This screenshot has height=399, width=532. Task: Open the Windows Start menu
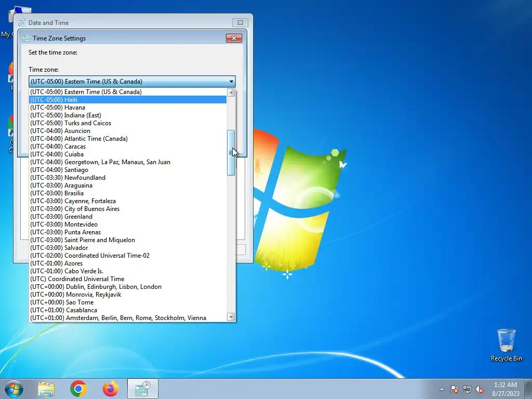(14, 389)
